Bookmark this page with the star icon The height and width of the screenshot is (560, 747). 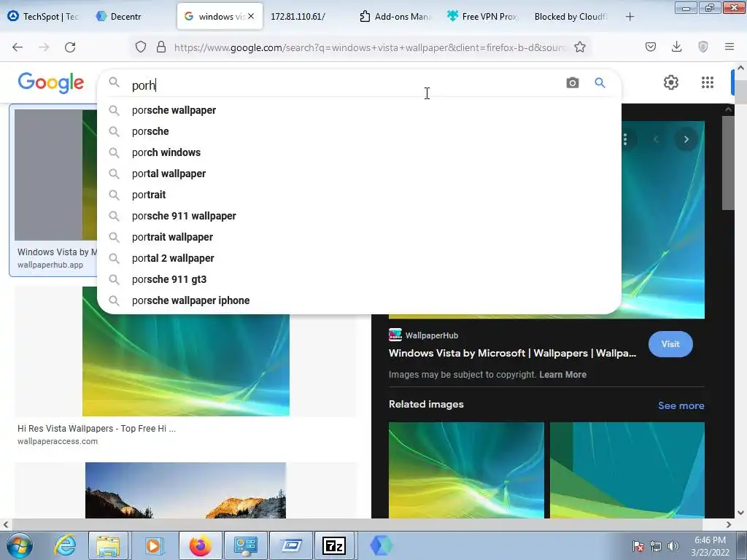coord(580,47)
